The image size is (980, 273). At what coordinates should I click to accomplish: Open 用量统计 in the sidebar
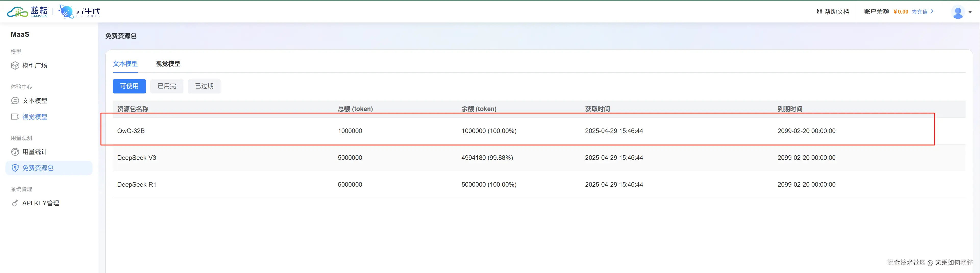[x=35, y=152]
